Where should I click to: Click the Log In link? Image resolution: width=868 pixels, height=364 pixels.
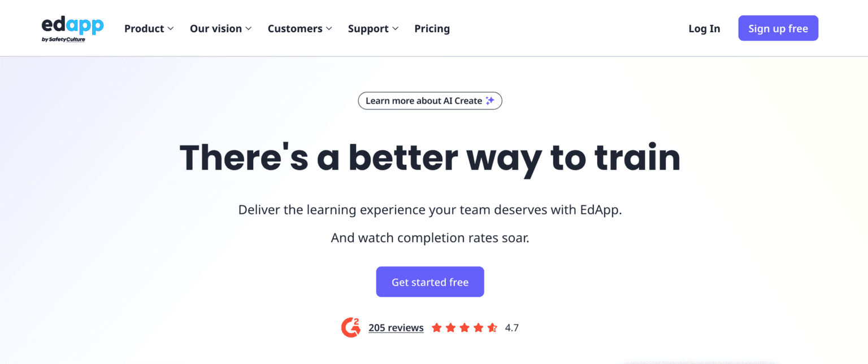(704, 29)
